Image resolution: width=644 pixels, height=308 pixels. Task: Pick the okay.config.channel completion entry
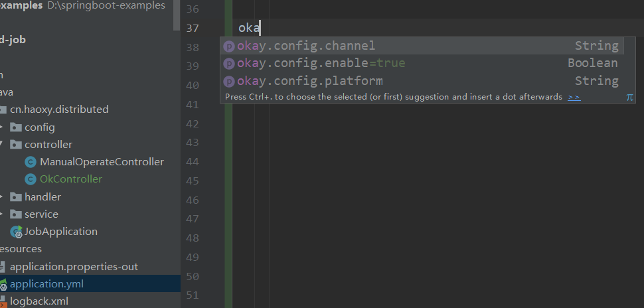(x=306, y=46)
